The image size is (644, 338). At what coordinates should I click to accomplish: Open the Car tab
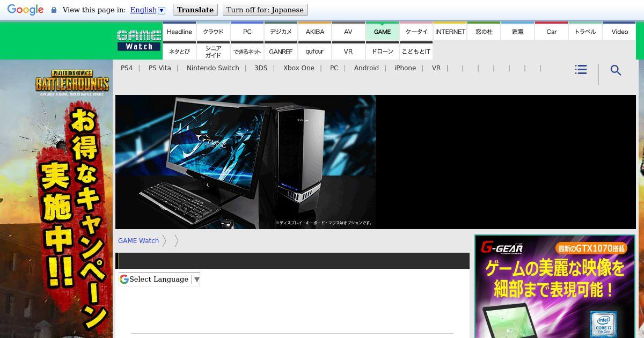click(551, 31)
